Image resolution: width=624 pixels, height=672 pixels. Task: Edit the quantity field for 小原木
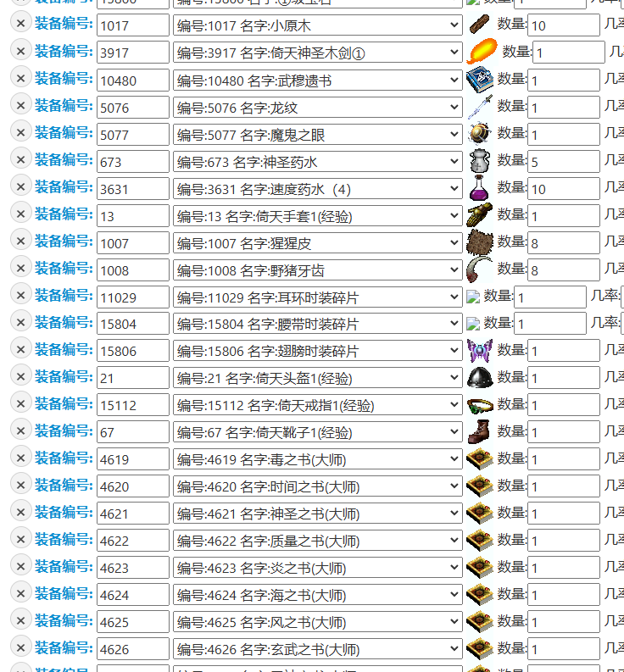564,25
